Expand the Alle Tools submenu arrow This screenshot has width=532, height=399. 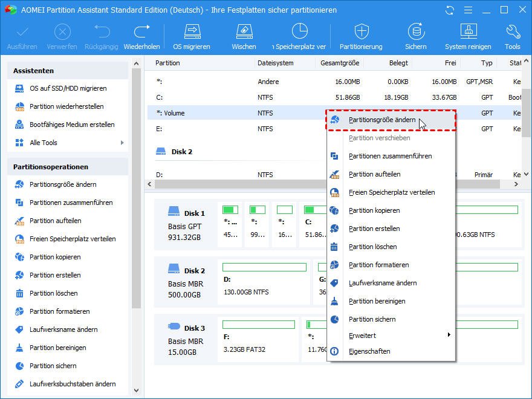tap(122, 143)
